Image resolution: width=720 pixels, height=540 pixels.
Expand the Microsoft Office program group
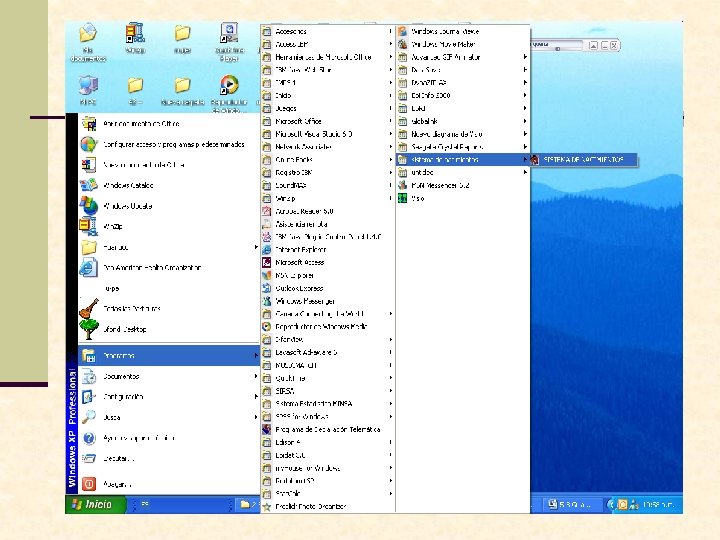click(x=327, y=121)
